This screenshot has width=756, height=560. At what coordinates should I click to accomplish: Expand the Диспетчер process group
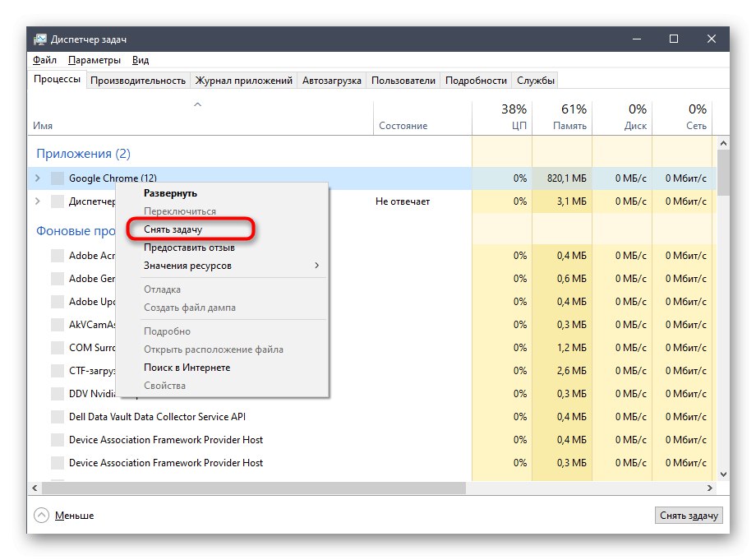coord(38,201)
